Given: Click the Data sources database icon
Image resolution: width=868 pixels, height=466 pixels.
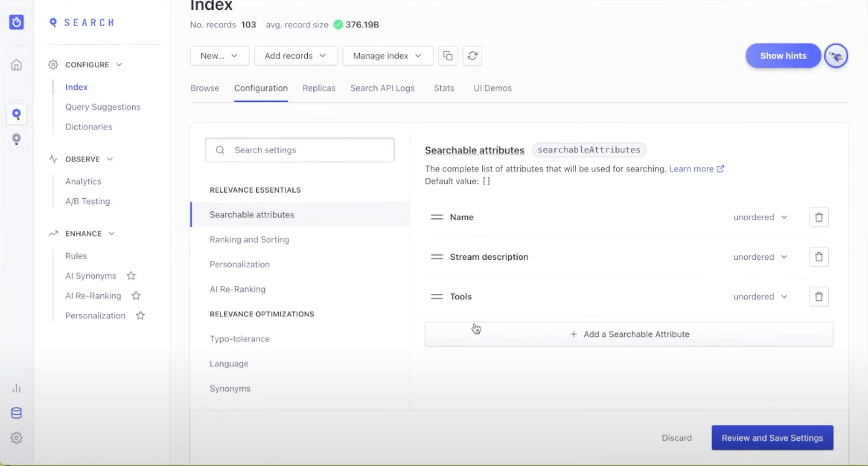Looking at the screenshot, I should point(16,412).
